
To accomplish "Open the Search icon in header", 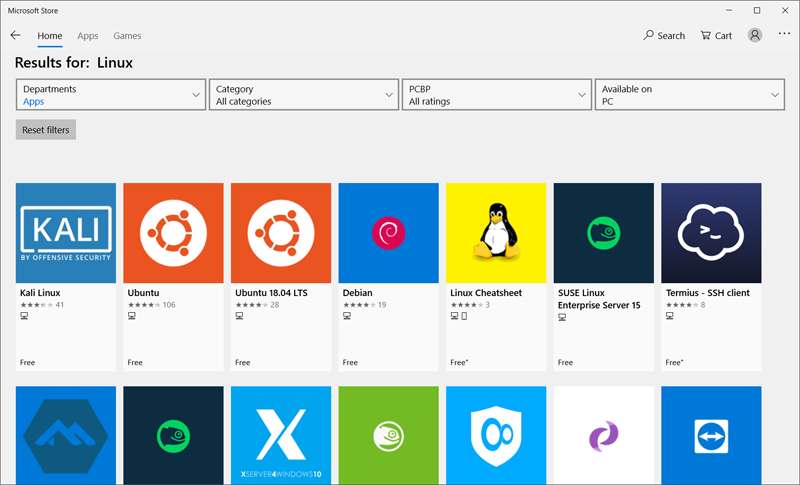I will [x=664, y=35].
